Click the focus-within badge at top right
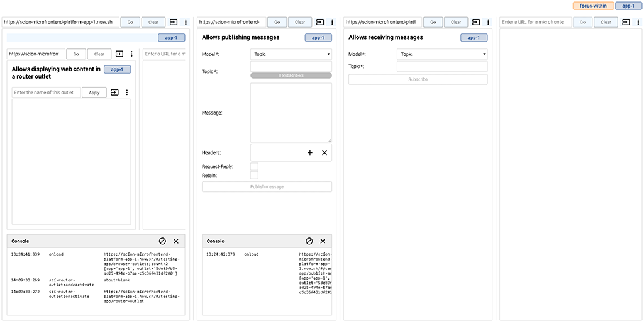This screenshot has width=644, height=323. click(592, 6)
